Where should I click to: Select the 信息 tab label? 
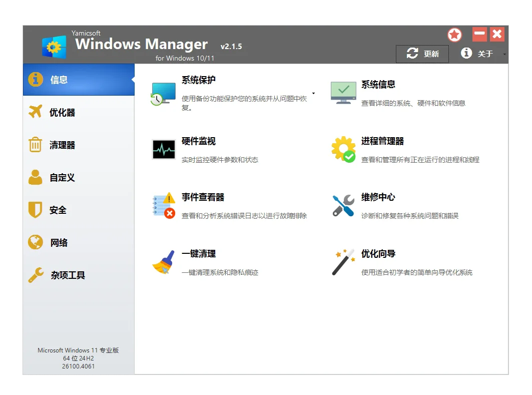point(59,80)
